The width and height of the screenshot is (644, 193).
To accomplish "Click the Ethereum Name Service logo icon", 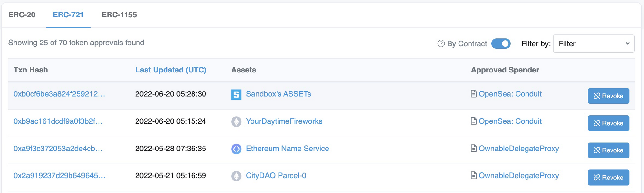I will tap(236, 149).
